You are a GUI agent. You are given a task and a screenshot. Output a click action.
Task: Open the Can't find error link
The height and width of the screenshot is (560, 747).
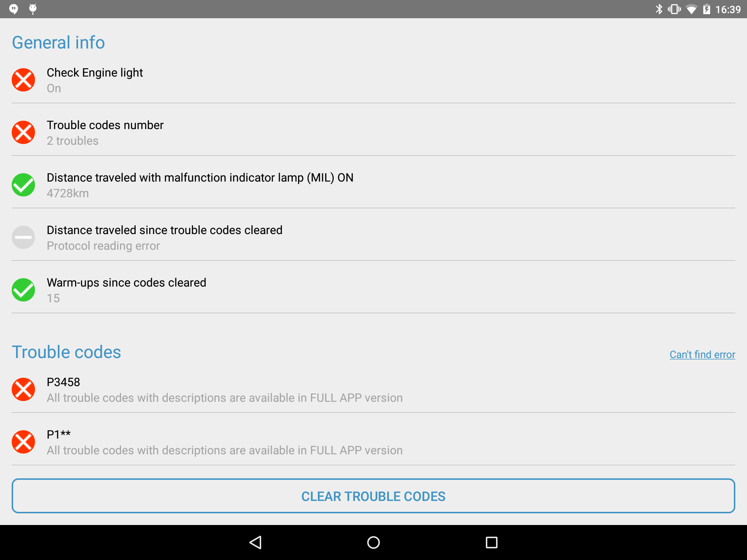pos(702,354)
